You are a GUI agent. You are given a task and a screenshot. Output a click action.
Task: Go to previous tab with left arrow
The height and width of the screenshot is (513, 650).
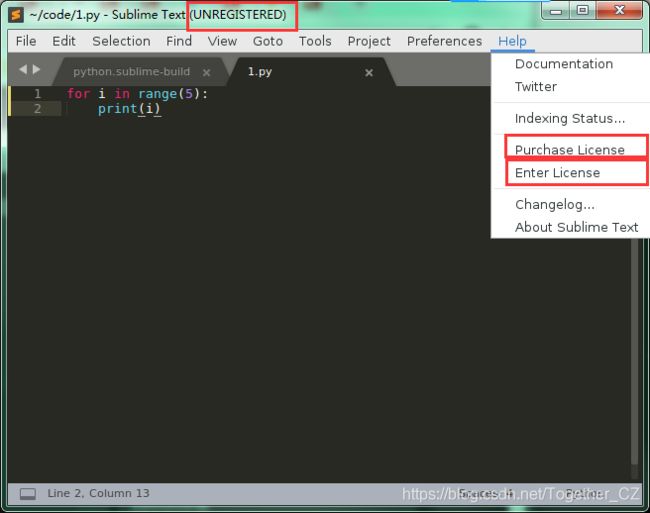point(23,69)
